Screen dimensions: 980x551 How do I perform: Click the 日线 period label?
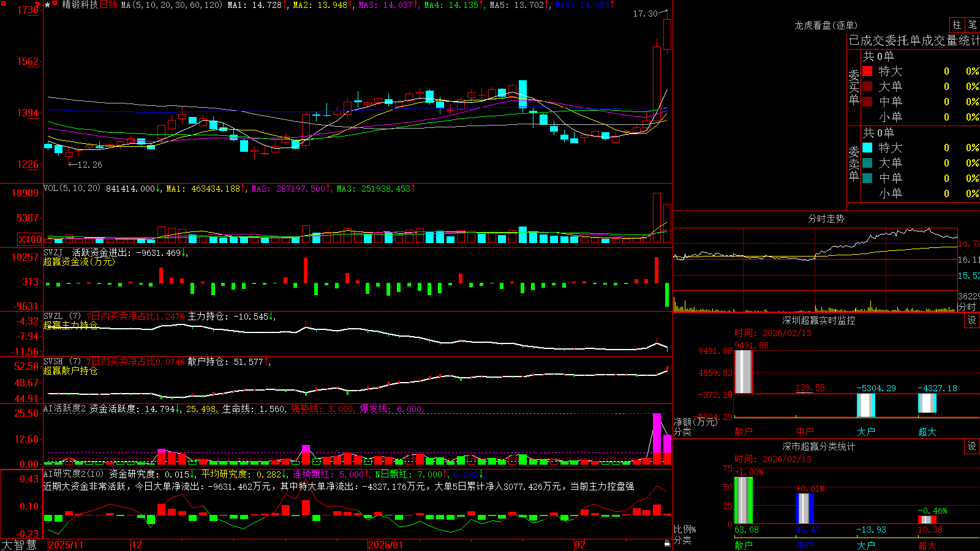tap(108, 5)
